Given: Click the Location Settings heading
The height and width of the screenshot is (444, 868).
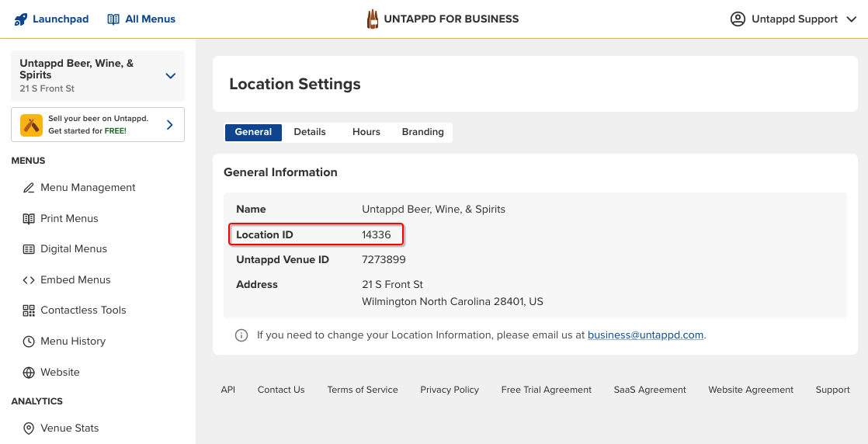Looking at the screenshot, I should pos(295,84).
